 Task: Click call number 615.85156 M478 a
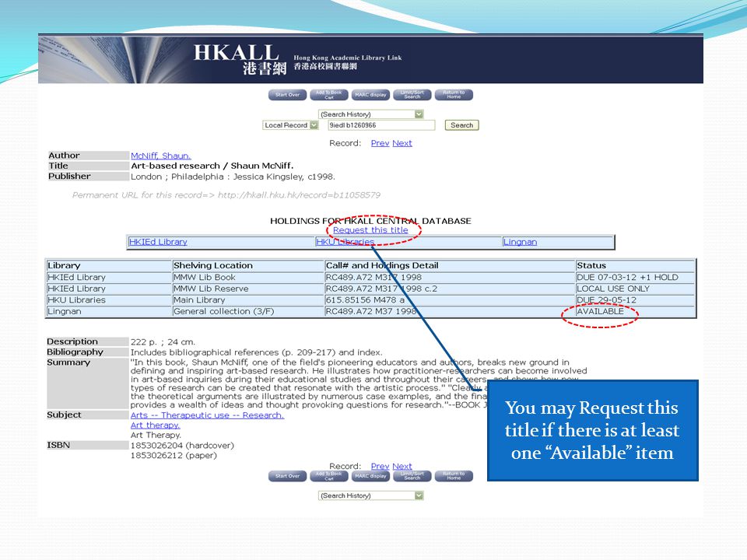[365, 300]
